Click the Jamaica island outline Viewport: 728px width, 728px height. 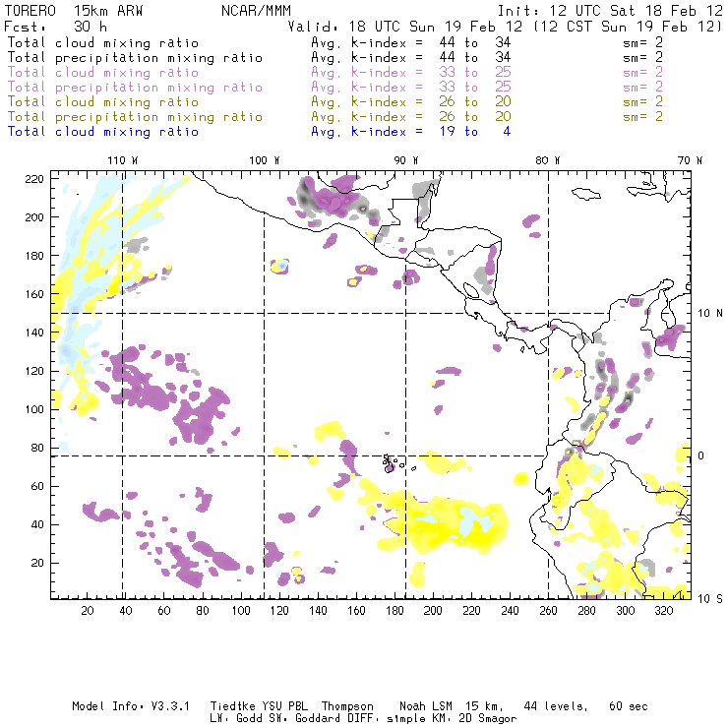[586, 193]
